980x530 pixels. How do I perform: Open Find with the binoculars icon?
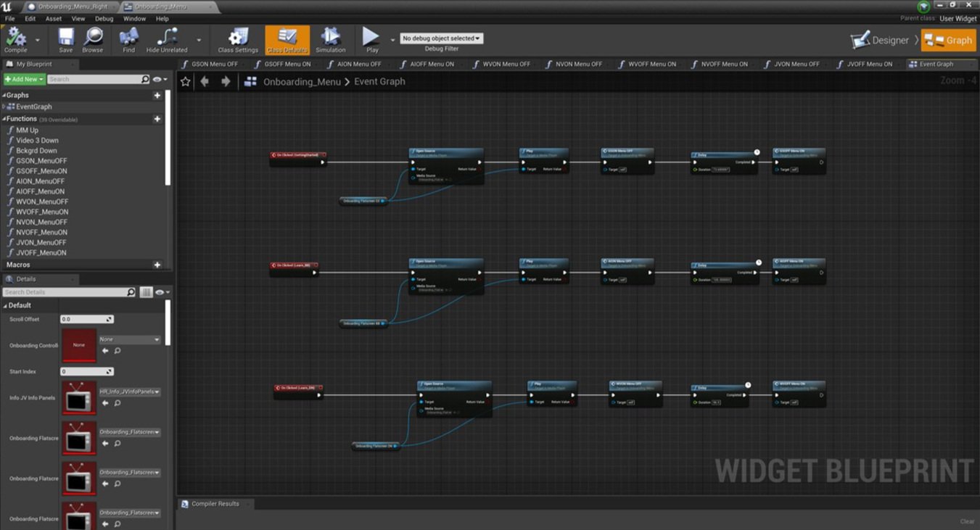pos(128,37)
